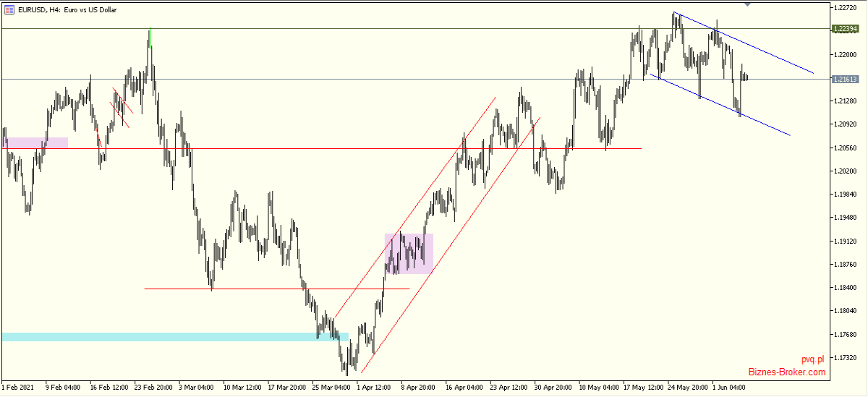
Task: Click the 1.20920 price axis label
Action: coord(846,124)
